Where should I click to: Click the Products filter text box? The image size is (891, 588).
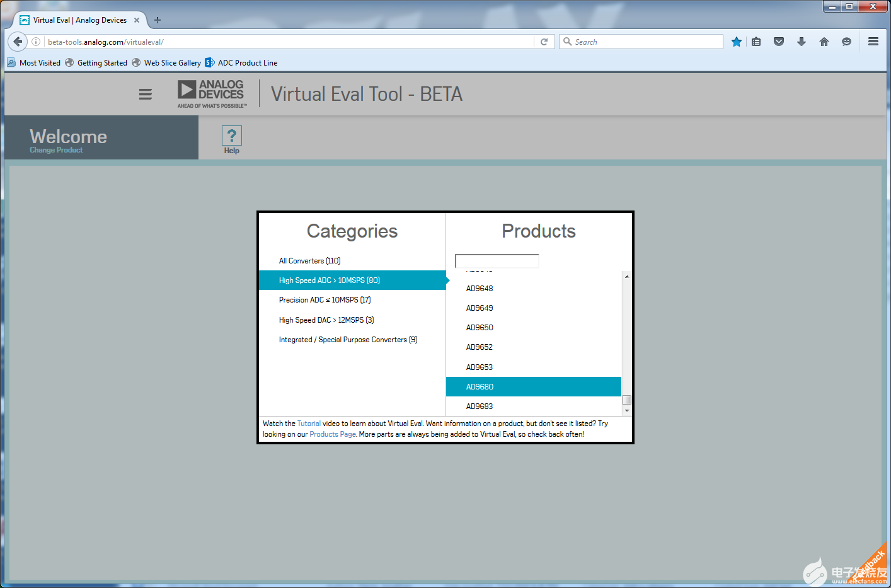pyautogui.click(x=497, y=261)
